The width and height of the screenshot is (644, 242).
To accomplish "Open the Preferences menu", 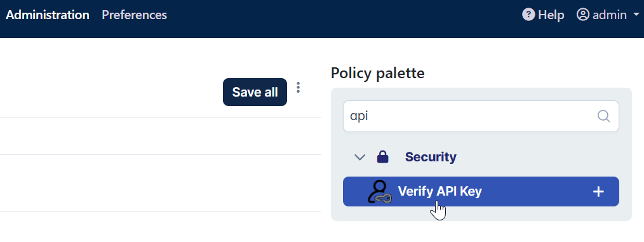I will [134, 15].
